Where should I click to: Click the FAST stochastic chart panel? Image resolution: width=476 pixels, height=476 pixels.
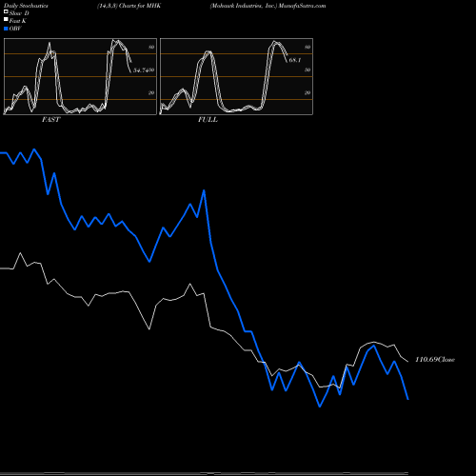[x=80, y=76]
